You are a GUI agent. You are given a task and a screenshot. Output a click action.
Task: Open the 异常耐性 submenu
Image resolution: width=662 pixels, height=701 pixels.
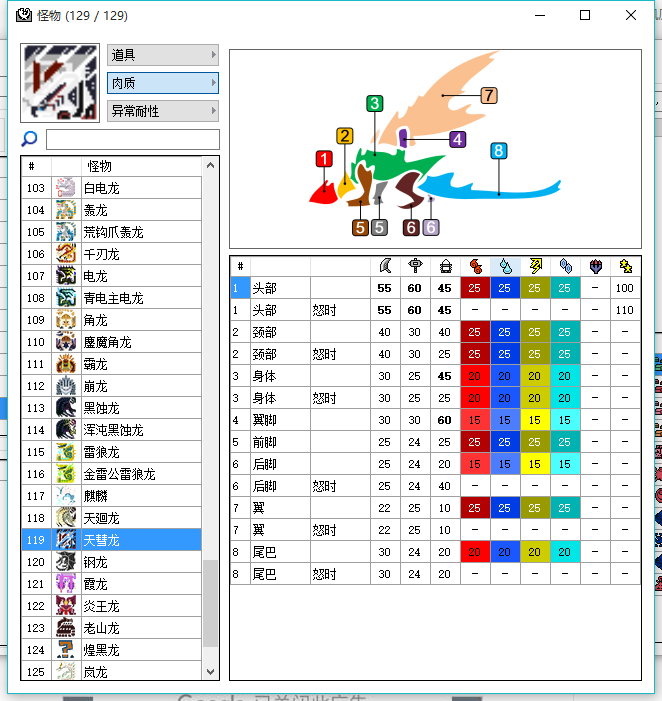pos(163,111)
